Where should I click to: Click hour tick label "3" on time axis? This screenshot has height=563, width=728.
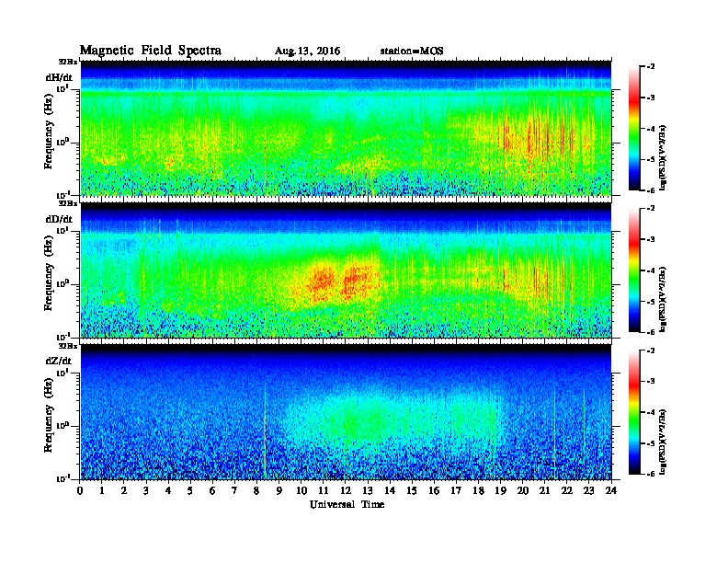pos(147,491)
